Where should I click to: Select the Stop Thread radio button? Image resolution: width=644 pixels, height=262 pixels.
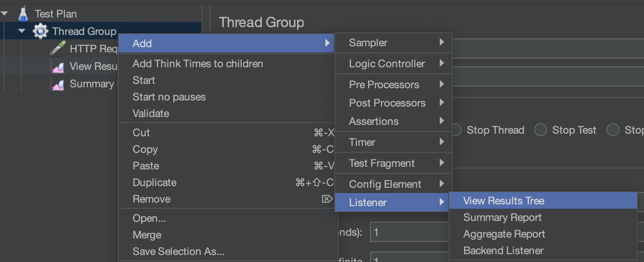coord(456,130)
